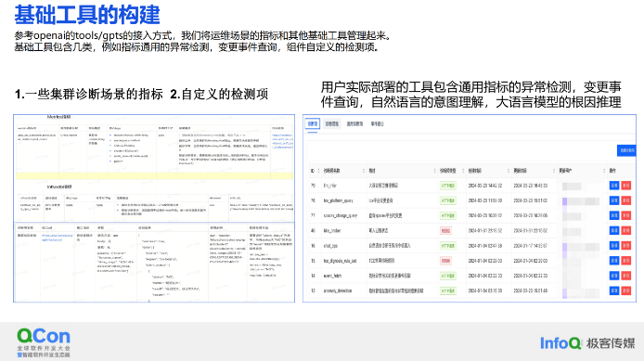Click the Metrics指标 heading in the left screenshot
This screenshot has width=644, height=361.
click(x=58, y=118)
